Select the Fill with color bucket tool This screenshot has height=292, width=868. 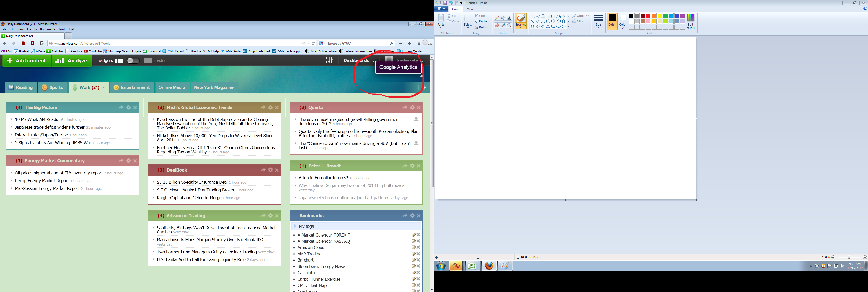[x=503, y=18]
